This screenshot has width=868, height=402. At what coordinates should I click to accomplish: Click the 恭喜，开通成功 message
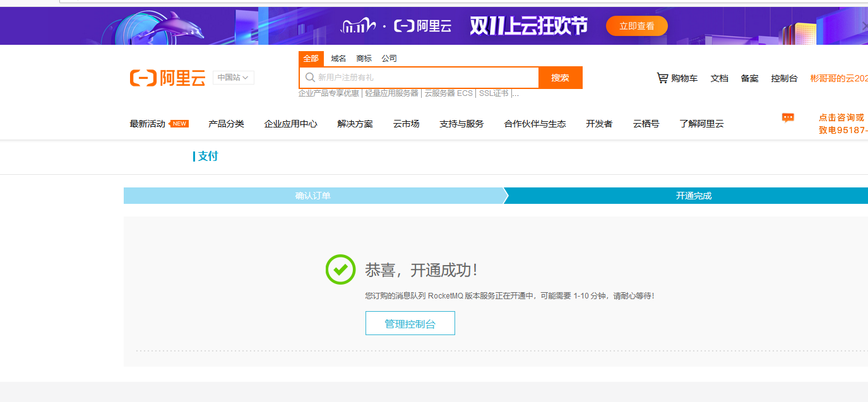tap(422, 270)
